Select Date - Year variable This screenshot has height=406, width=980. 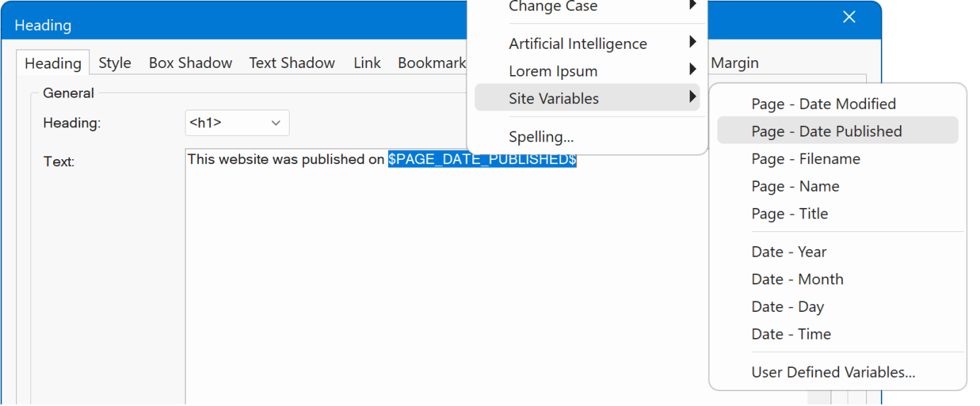pyautogui.click(x=789, y=252)
